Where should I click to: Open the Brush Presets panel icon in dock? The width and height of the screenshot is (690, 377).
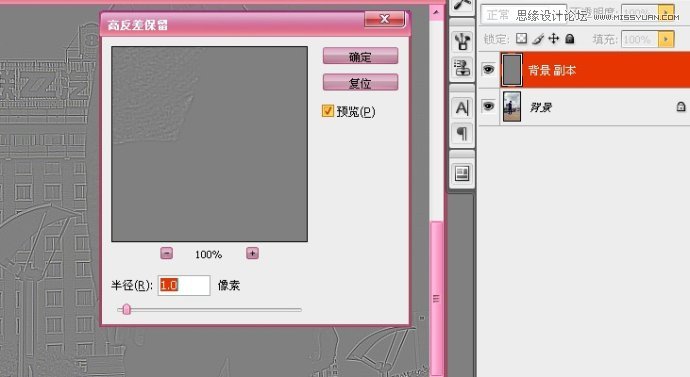[462, 41]
